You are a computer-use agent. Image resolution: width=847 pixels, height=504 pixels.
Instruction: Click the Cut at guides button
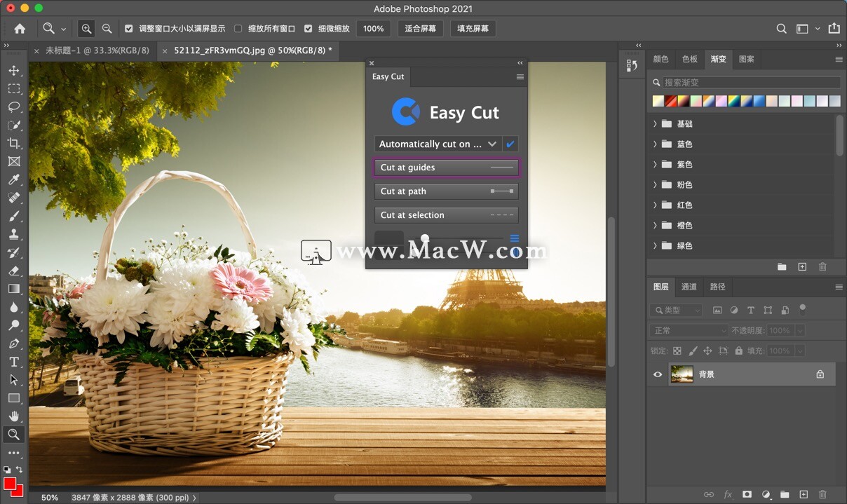447,168
